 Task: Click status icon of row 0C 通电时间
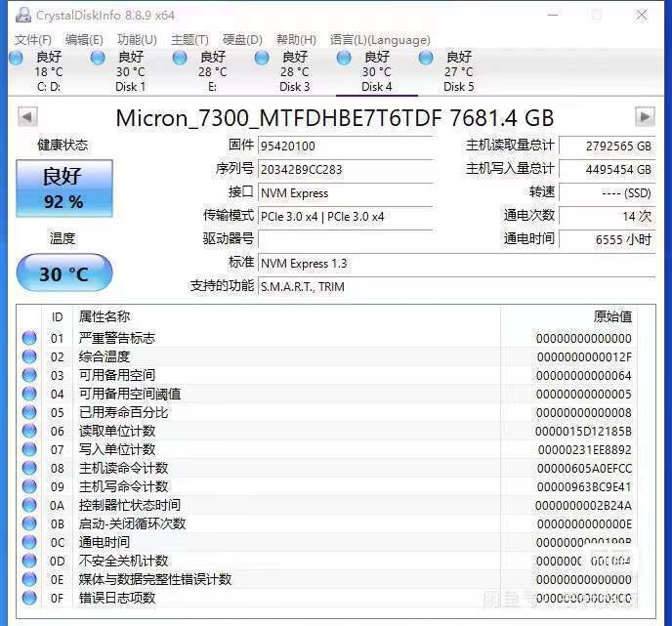tap(29, 542)
